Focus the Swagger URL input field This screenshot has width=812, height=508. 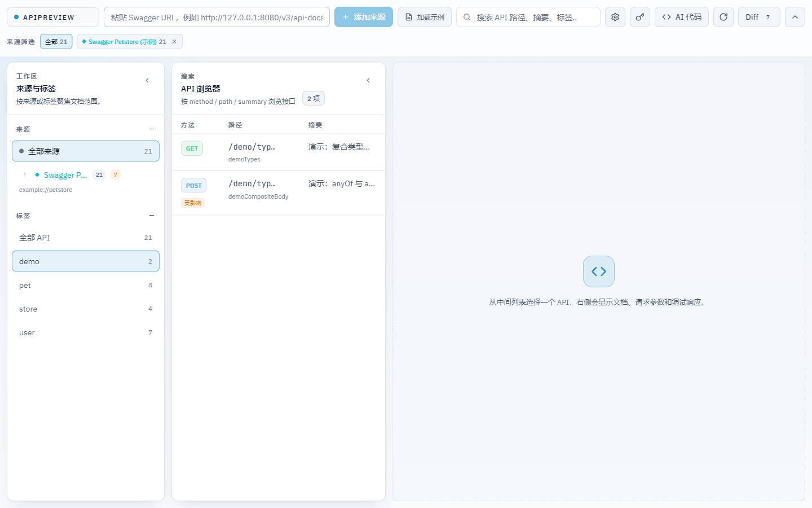217,17
